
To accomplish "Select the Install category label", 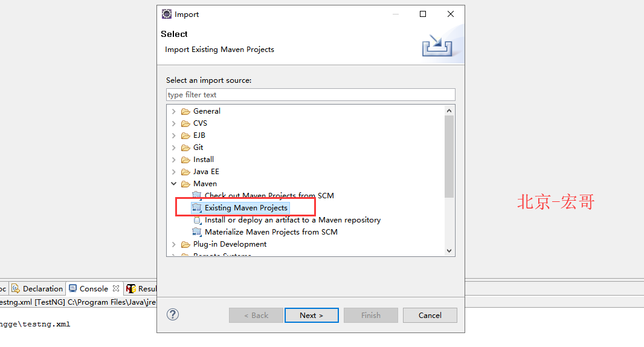I will click(204, 160).
